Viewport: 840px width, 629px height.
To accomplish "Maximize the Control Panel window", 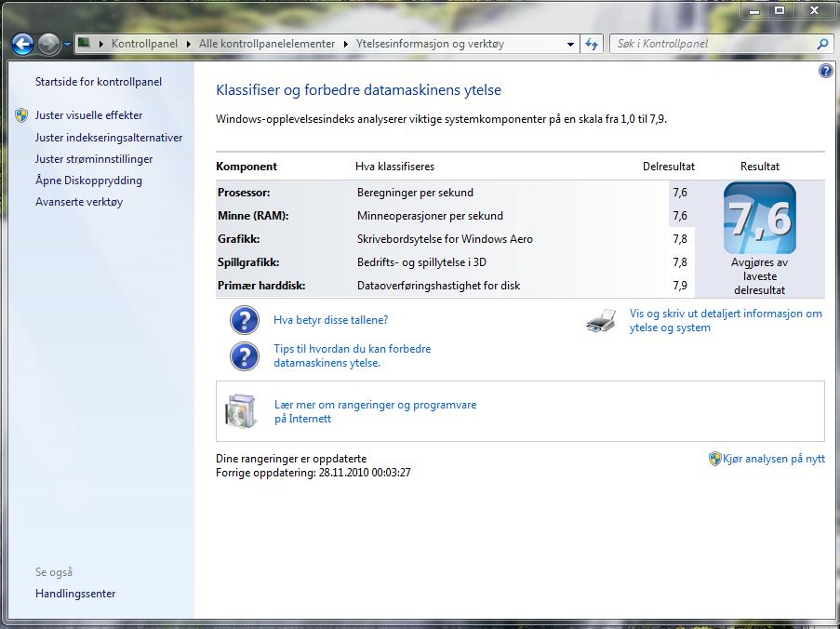I will point(780,11).
